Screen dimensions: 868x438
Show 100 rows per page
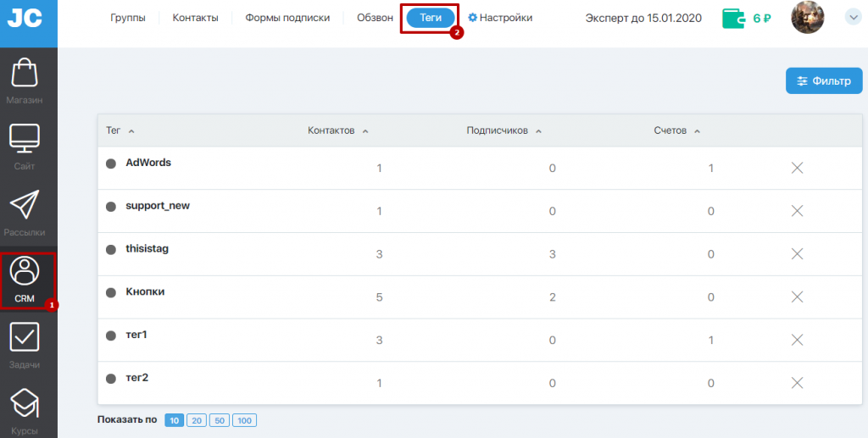click(x=244, y=420)
